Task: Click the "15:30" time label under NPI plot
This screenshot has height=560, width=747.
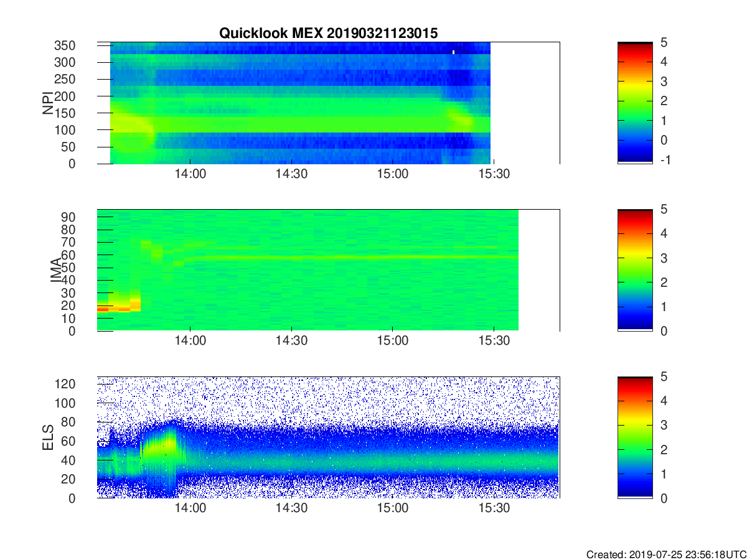Action: tap(494, 175)
